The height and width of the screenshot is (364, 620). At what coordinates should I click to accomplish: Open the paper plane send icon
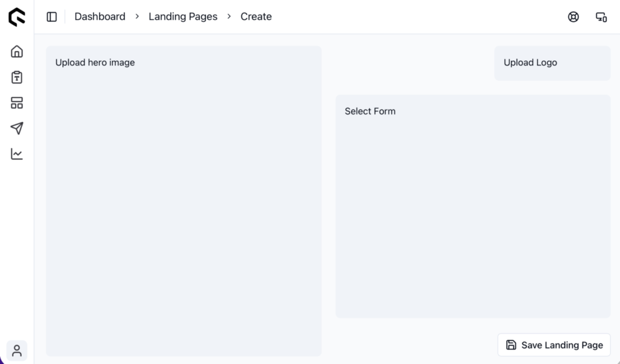tap(16, 128)
